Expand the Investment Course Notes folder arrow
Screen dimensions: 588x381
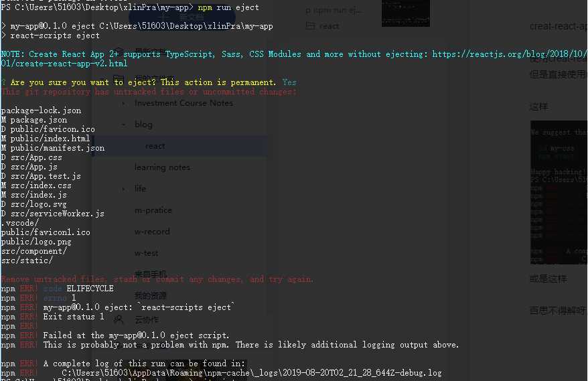123,103
